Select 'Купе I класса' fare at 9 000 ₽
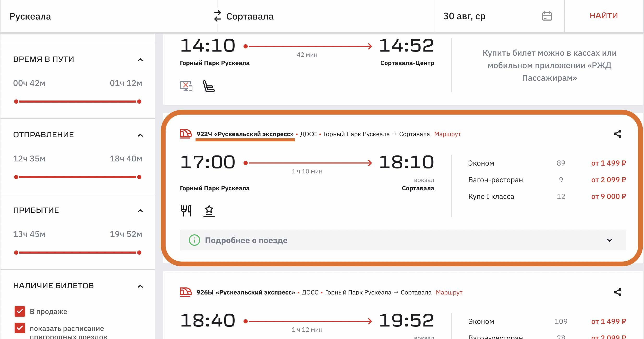This screenshot has width=644, height=339. (x=608, y=196)
